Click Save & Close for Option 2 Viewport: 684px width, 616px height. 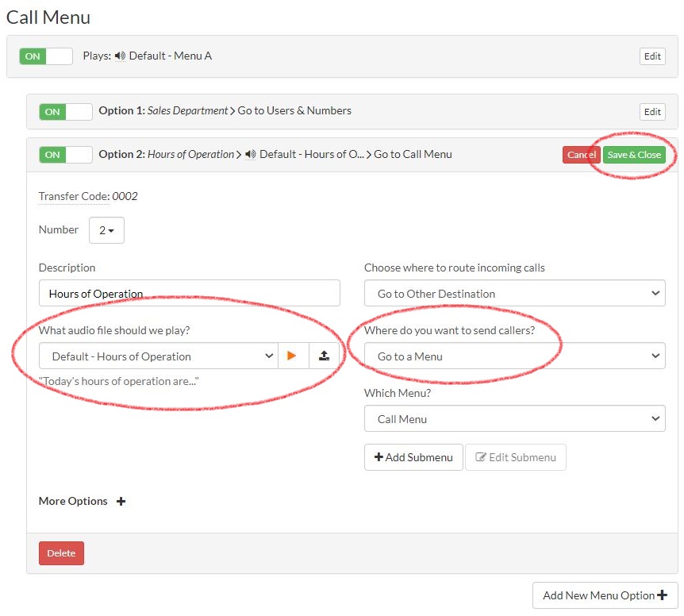click(x=634, y=154)
